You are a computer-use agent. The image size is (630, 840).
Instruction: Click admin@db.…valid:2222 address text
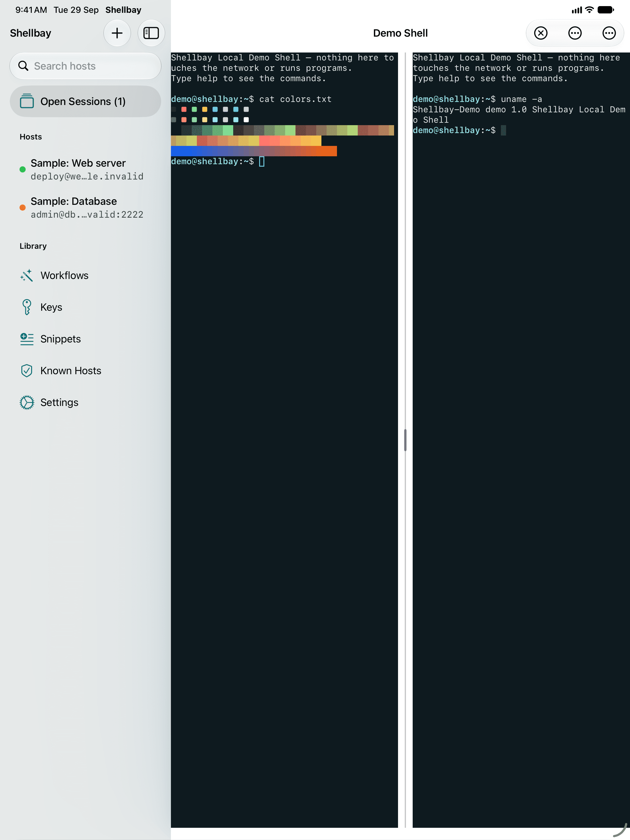coord(87,215)
